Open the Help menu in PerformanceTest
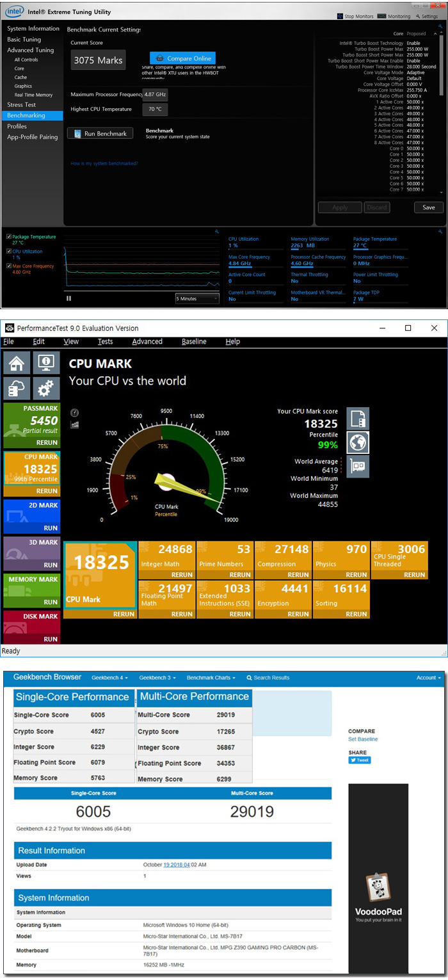448x980 pixels. click(x=232, y=342)
